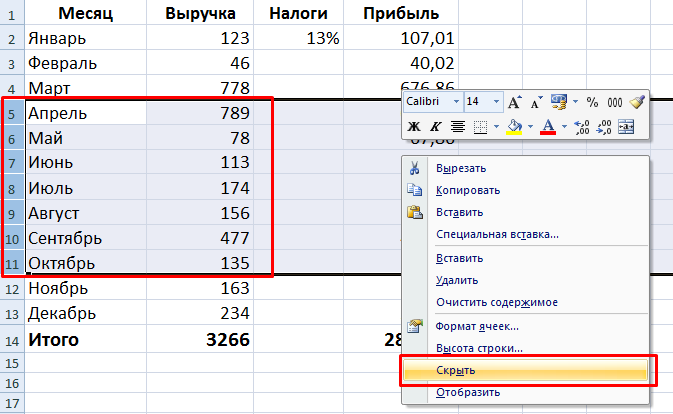Toggle center alignment in the mini toolbar

point(458,127)
